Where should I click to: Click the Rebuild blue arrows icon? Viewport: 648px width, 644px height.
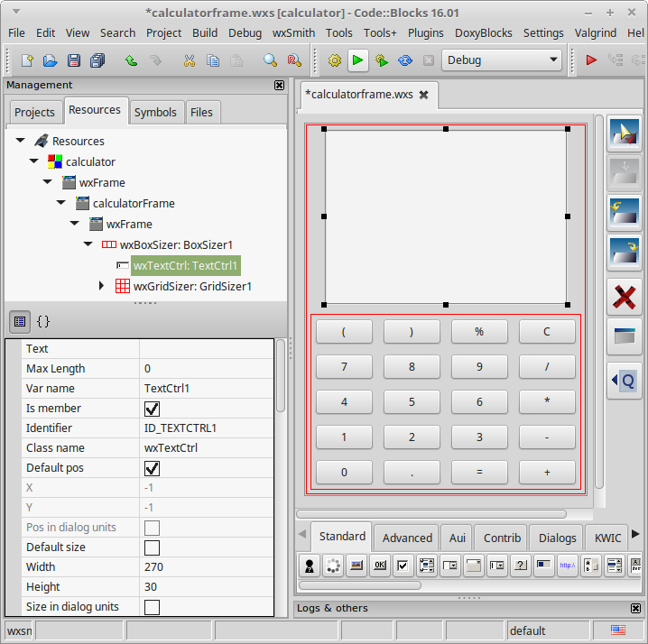coord(405,60)
